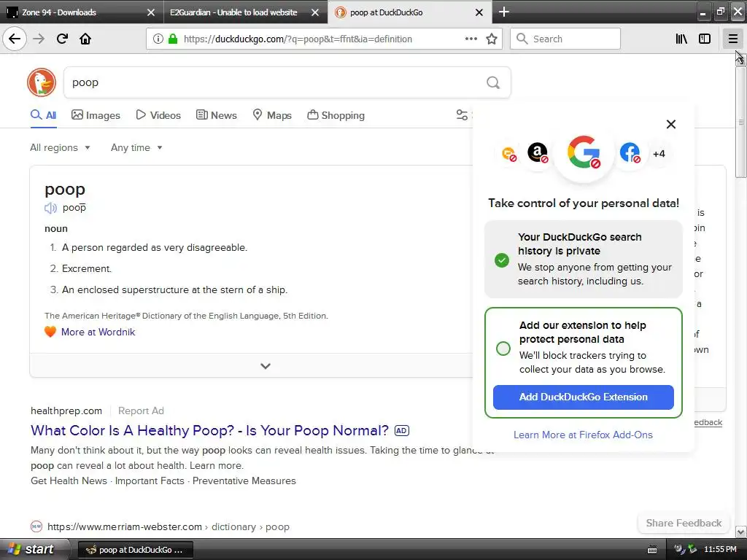Click the scrollbar down arrow
The image size is (747, 560).
coord(740,532)
